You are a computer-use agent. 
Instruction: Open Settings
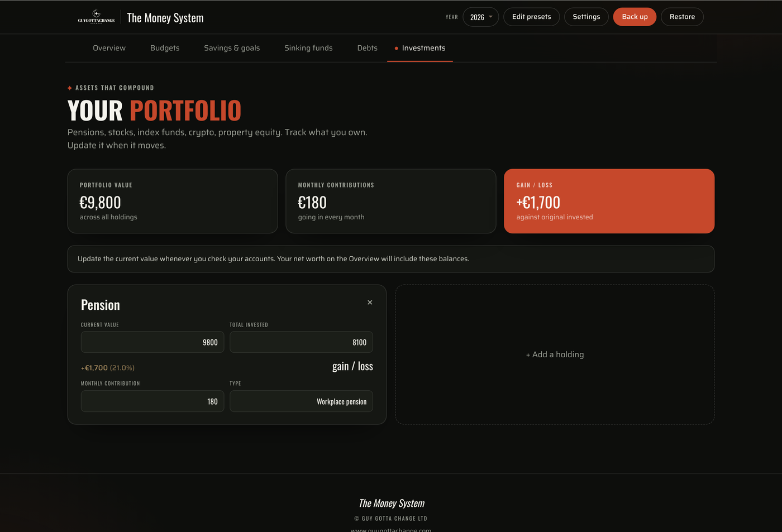tap(586, 17)
